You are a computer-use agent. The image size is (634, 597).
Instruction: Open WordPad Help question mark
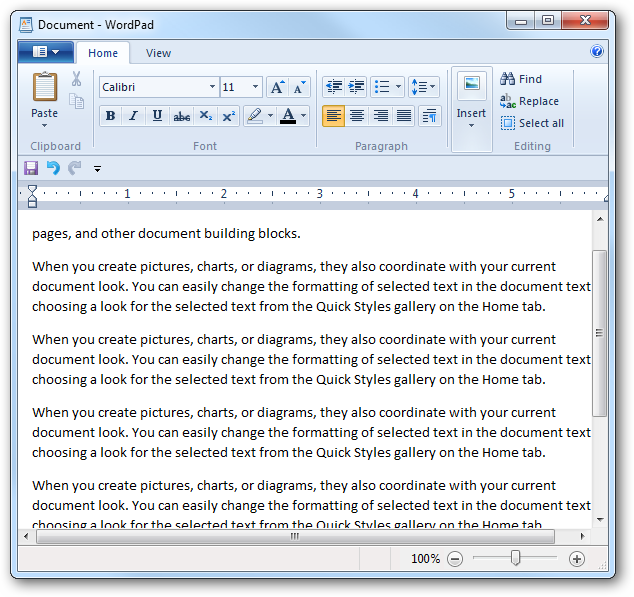[597, 51]
